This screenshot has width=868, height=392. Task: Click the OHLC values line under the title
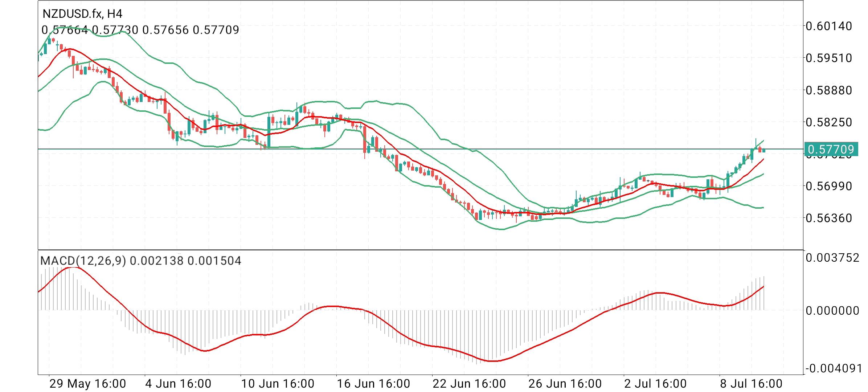pos(140,30)
